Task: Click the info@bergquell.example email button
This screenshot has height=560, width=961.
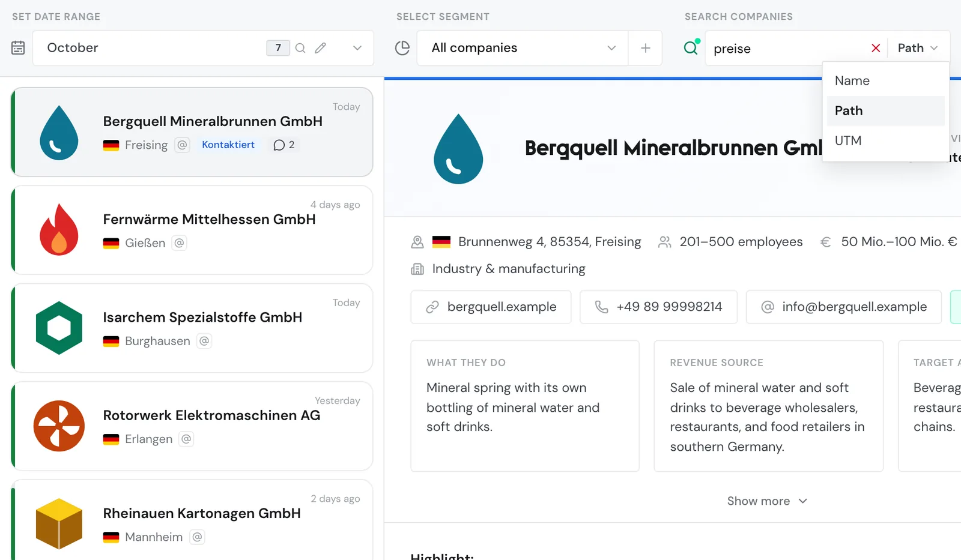Action: click(843, 307)
